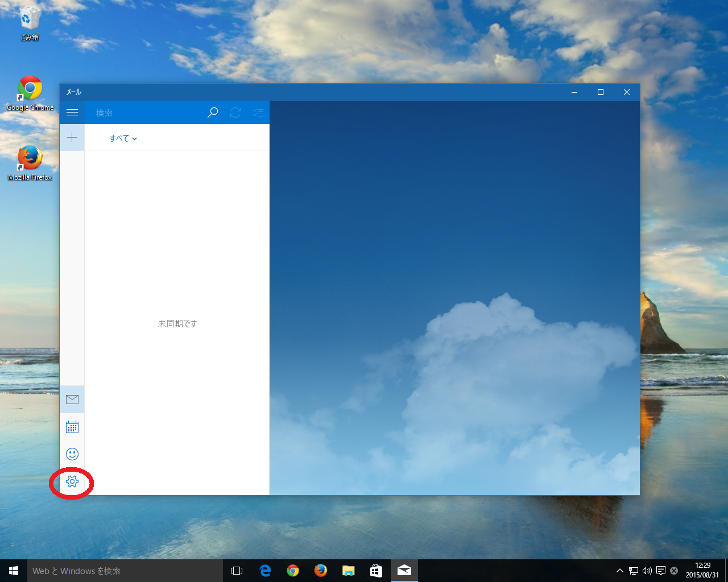
Task: Open the clock showing 12:29
Action: tap(702, 571)
